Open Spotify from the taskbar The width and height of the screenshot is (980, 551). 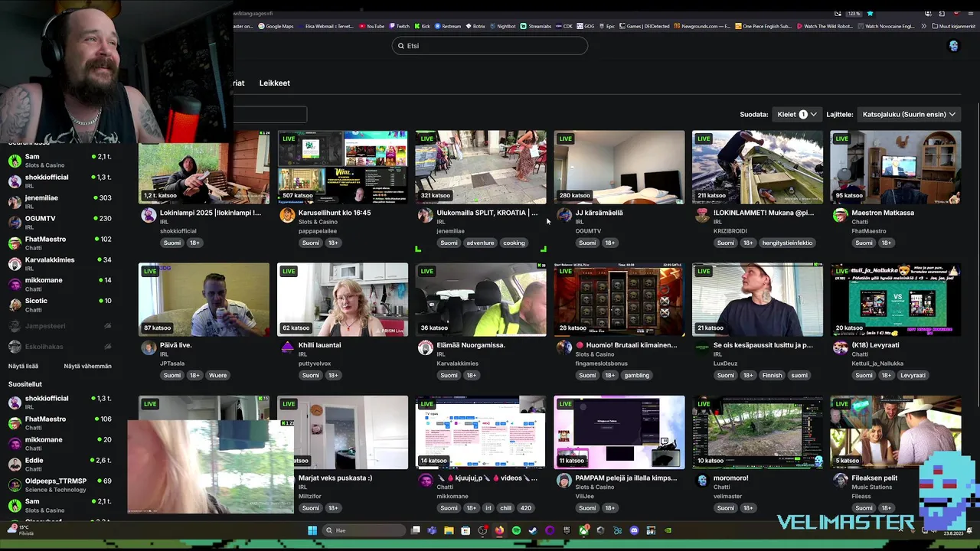[516, 530]
